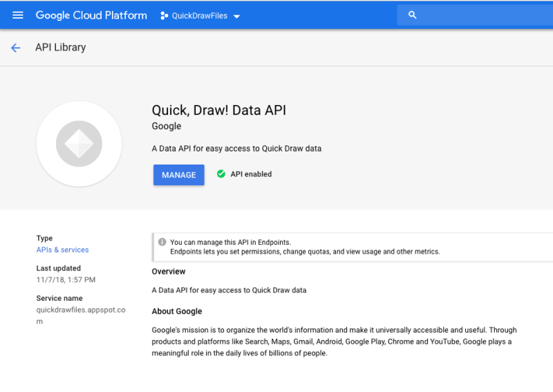Image resolution: width=553 pixels, height=392 pixels.
Task: Click the header description 'A Data API for easy access'
Action: [x=236, y=149]
